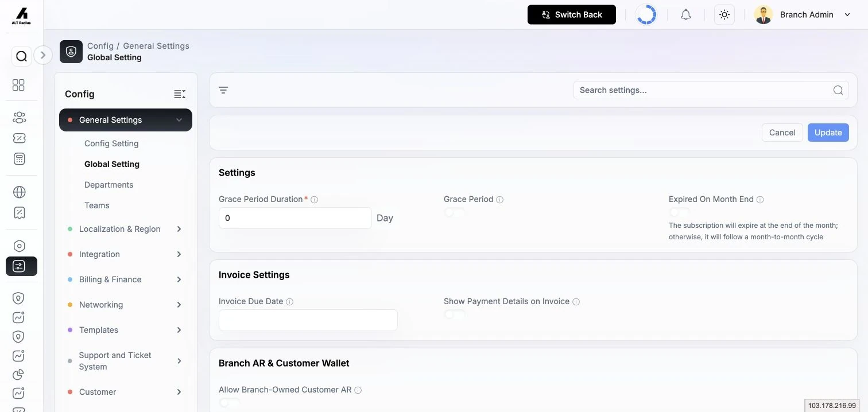
Task: Open the hexagon settings icon in sidebar
Action: (19, 246)
